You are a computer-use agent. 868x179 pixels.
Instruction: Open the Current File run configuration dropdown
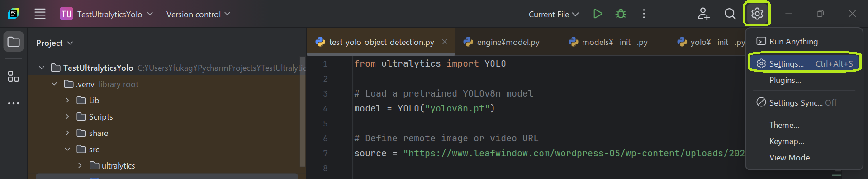(554, 14)
